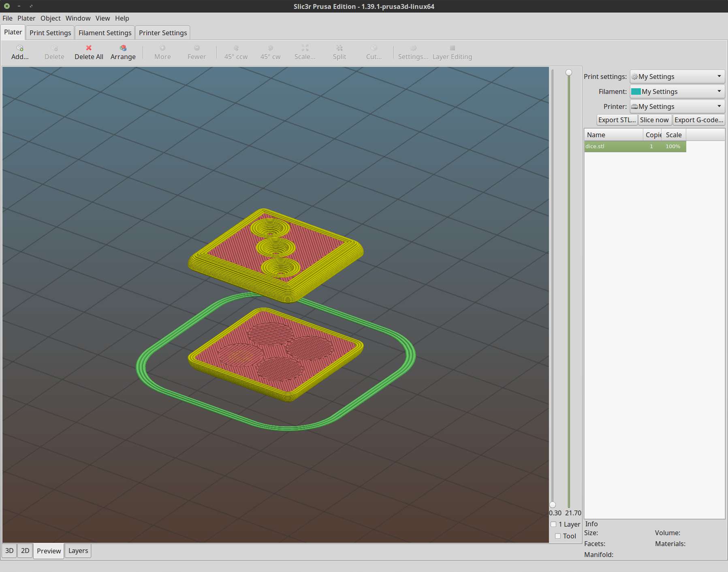Click the More copies icon
Image resolution: width=728 pixels, height=572 pixels.
[162, 48]
